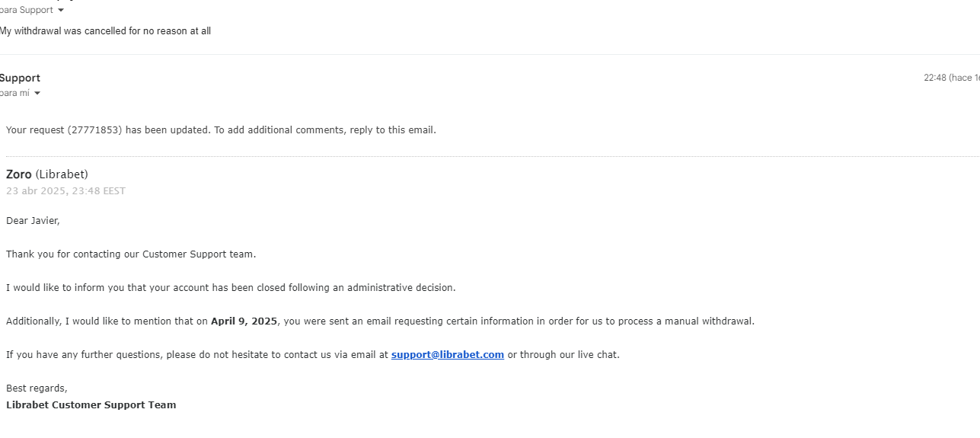Click the "23 abr 2025, 23:48 EEST" date
The height and width of the screenshot is (438, 980).
coord(65,191)
